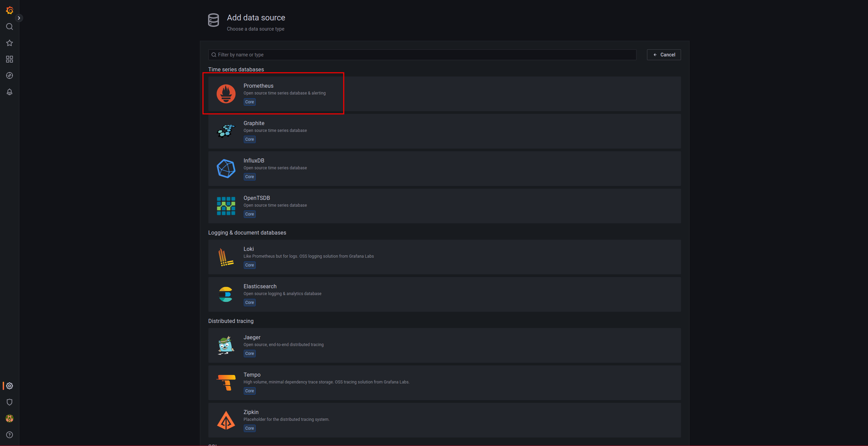The image size is (868, 446).
Task: Pick the InfluxDB data source
Action: 254,161
